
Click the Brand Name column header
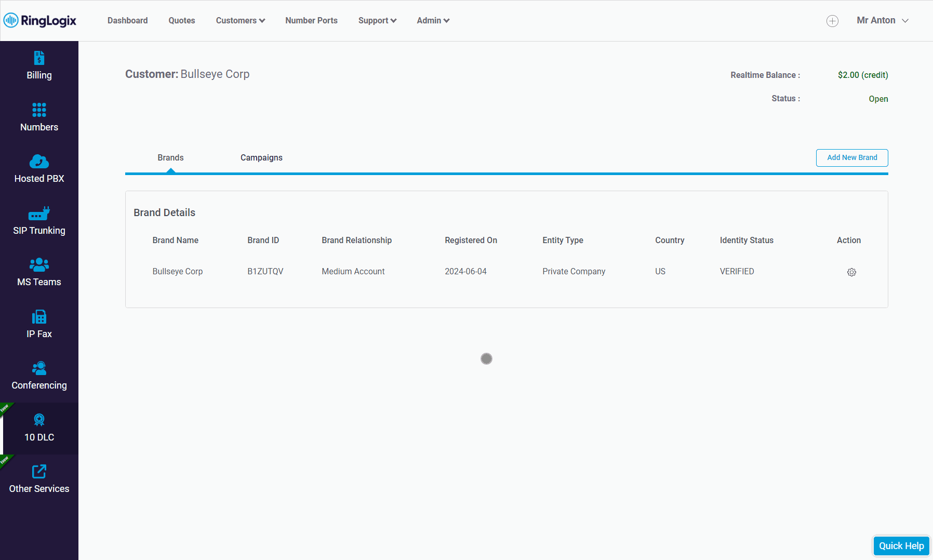176,240
